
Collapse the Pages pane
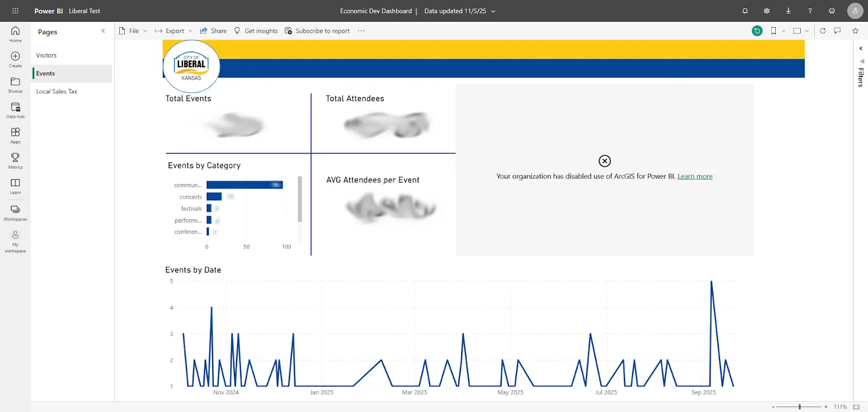pos(103,31)
